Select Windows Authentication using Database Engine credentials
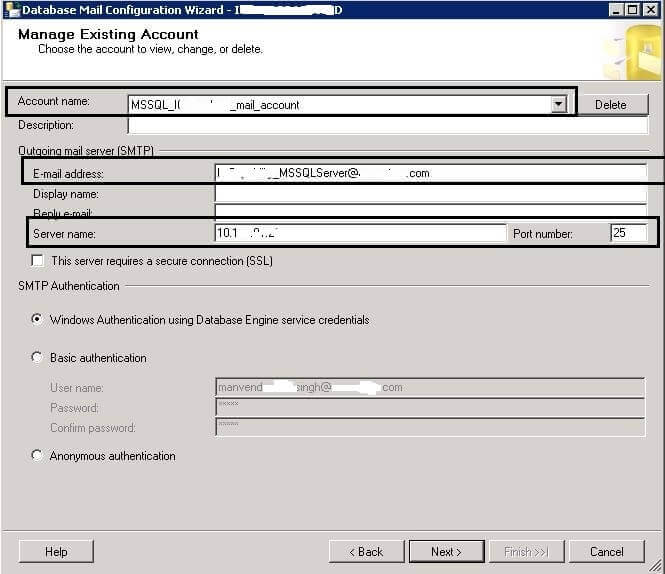665x574 pixels. 38,320
